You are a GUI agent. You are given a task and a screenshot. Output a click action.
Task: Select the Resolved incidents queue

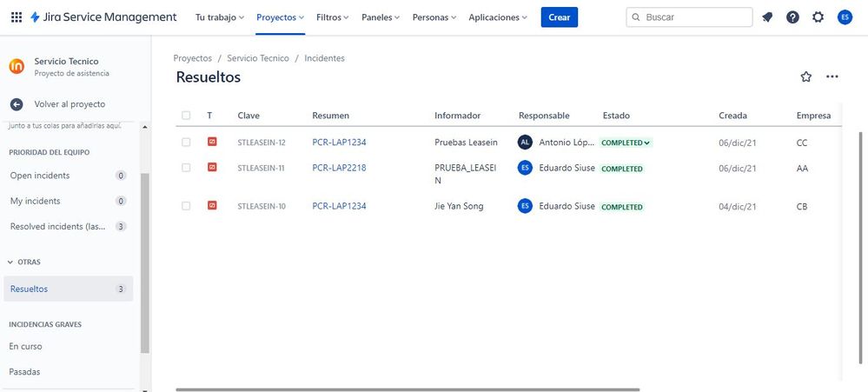tap(68, 227)
